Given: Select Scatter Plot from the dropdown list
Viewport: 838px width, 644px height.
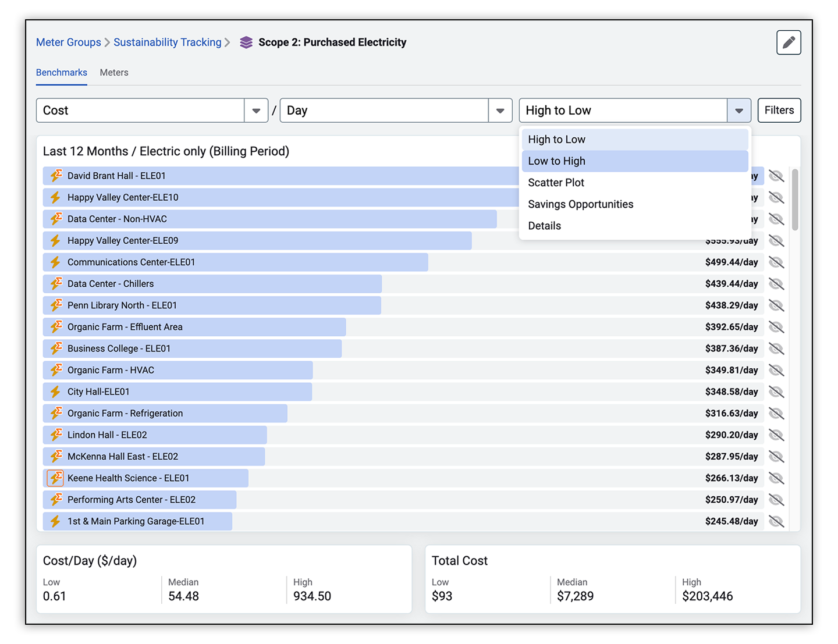Looking at the screenshot, I should [x=556, y=183].
